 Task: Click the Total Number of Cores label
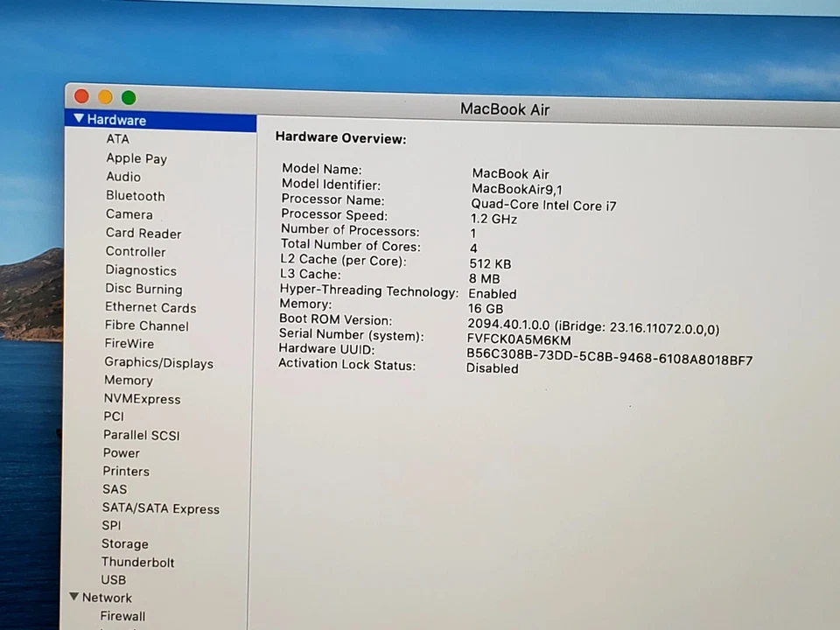[351, 245]
